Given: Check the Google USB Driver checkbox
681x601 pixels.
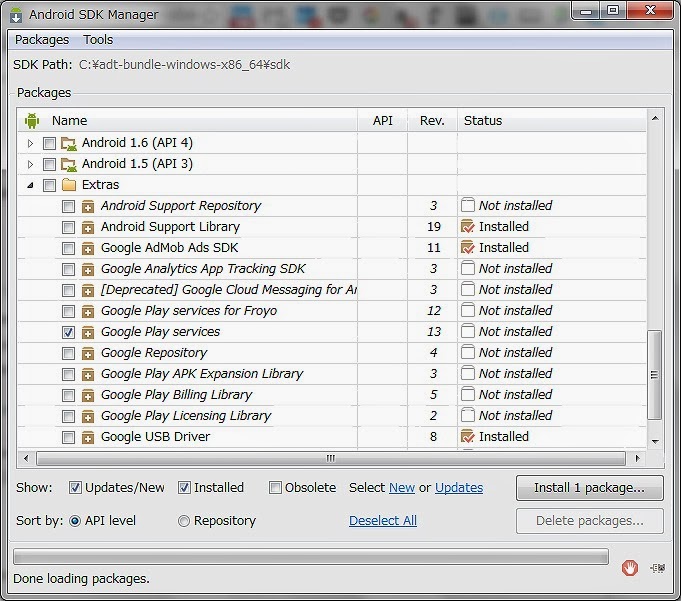Looking at the screenshot, I should (68, 437).
